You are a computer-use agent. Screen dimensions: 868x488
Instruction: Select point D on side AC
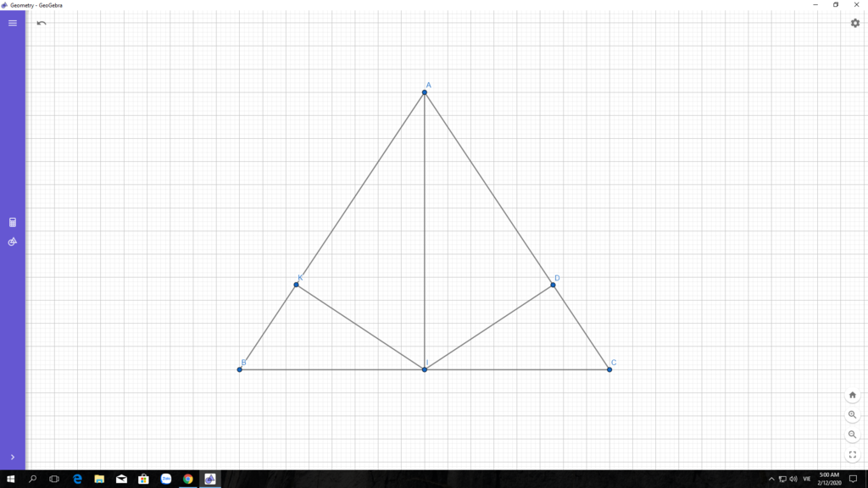click(553, 285)
